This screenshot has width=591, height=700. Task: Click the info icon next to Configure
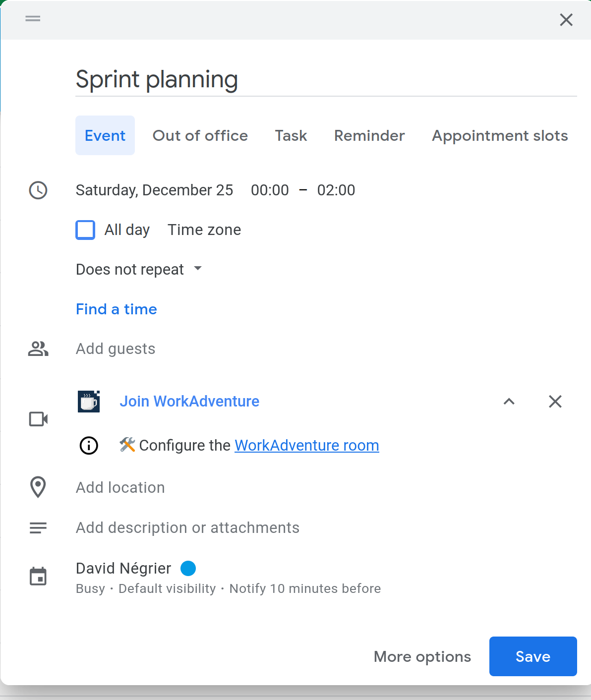(x=88, y=445)
